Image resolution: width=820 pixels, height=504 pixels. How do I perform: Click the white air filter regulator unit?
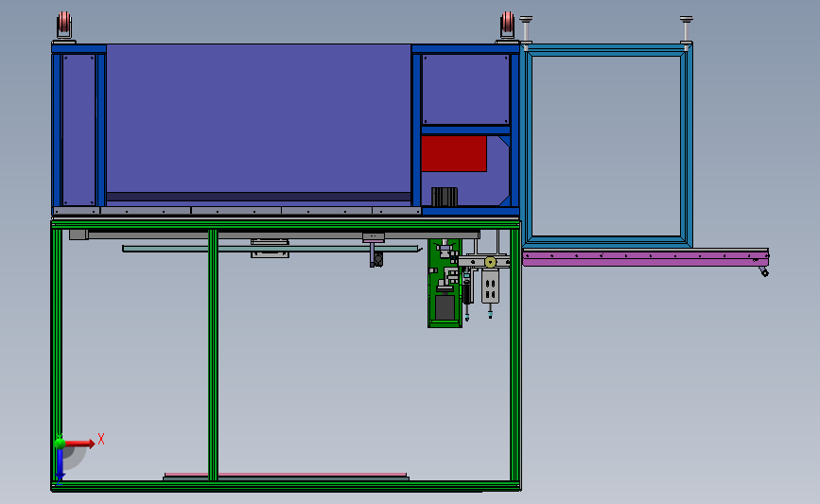pos(491,287)
